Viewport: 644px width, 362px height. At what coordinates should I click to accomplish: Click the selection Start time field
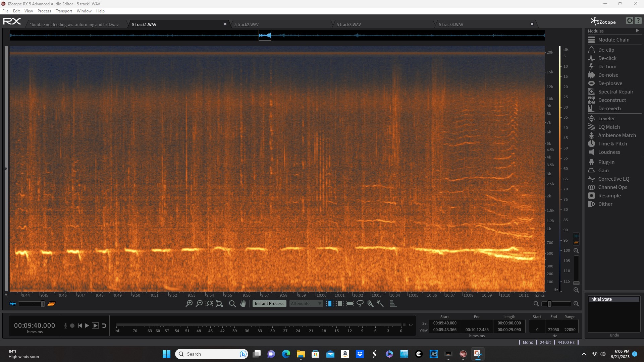click(x=445, y=323)
